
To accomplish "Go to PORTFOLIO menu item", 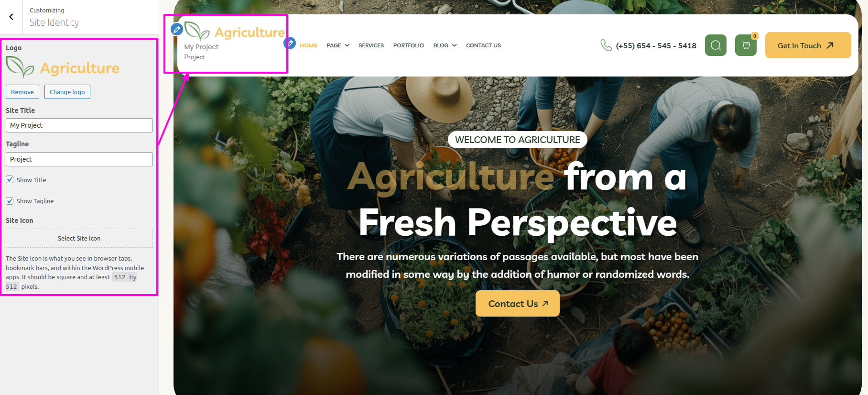I will pos(409,45).
